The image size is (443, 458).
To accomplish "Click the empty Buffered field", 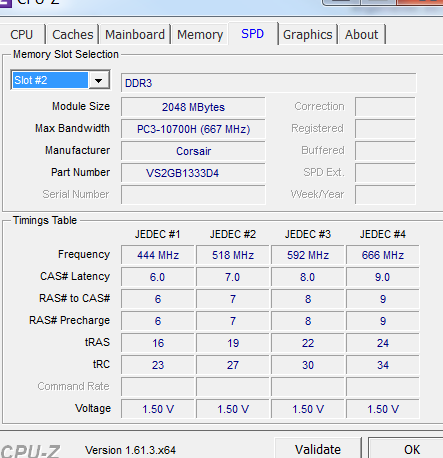I will pos(385,151).
